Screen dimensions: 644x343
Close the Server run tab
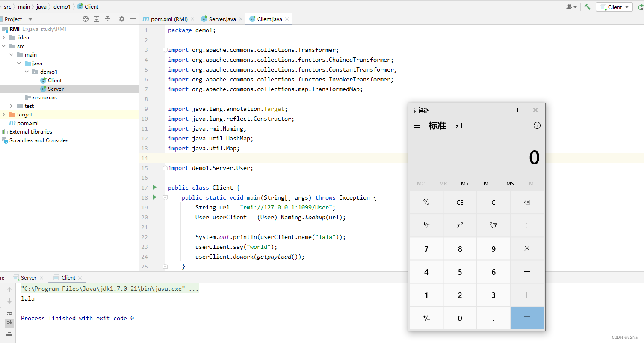(x=41, y=278)
